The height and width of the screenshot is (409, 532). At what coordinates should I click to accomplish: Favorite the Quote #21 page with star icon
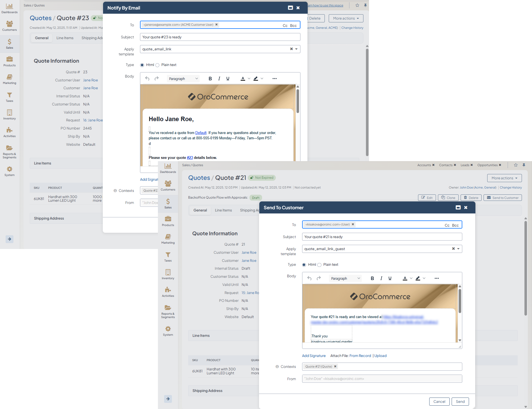(x=516, y=165)
